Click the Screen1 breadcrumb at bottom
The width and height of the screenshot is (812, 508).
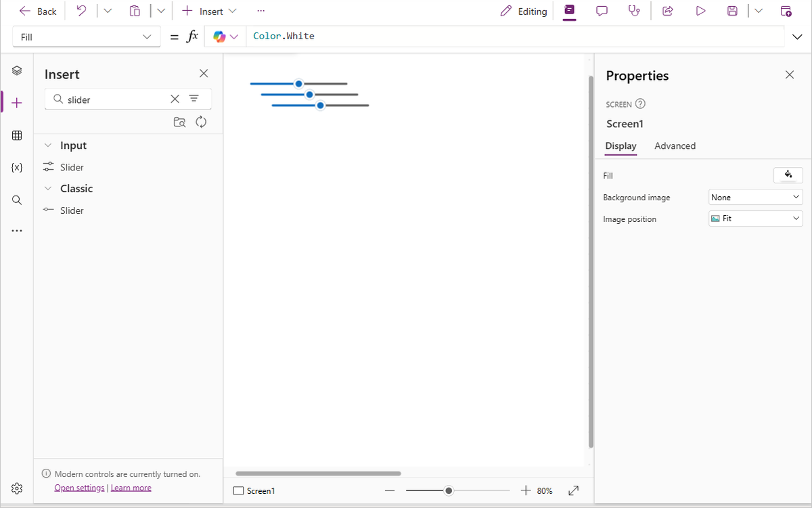[x=254, y=491]
